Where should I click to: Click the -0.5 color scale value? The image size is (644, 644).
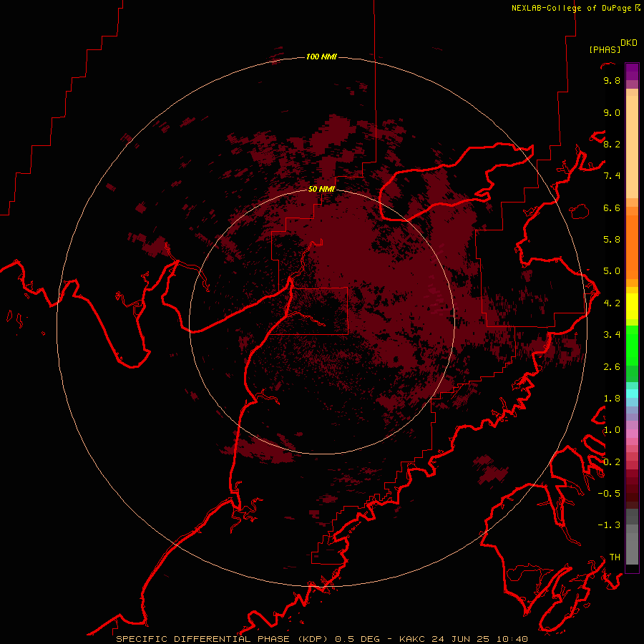609,494
